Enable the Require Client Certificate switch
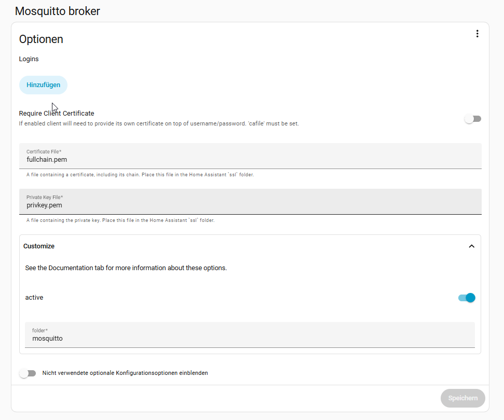Screen dimensions: 504x420 pos(473,119)
